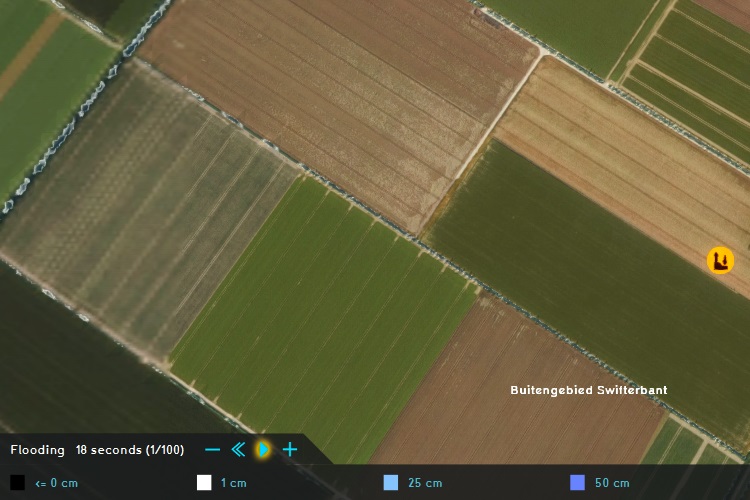Click the '18 seconds (1/100)' timeframe text
The image size is (750, 500).
130,450
